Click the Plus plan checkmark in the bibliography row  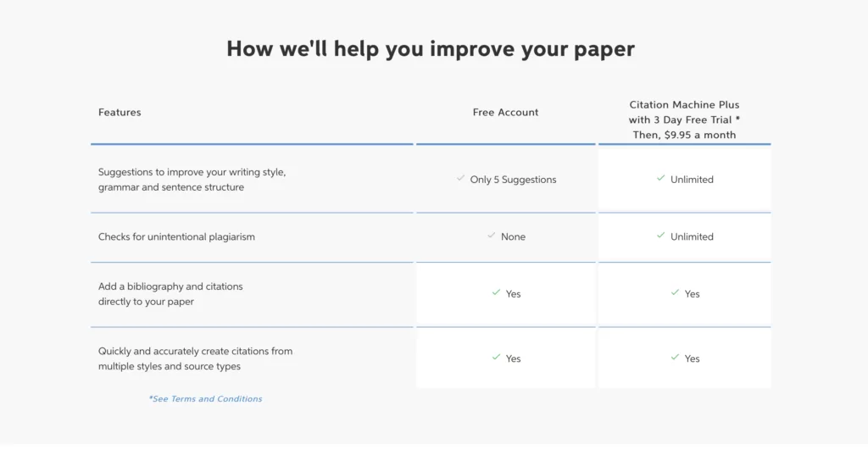tap(675, 292)
